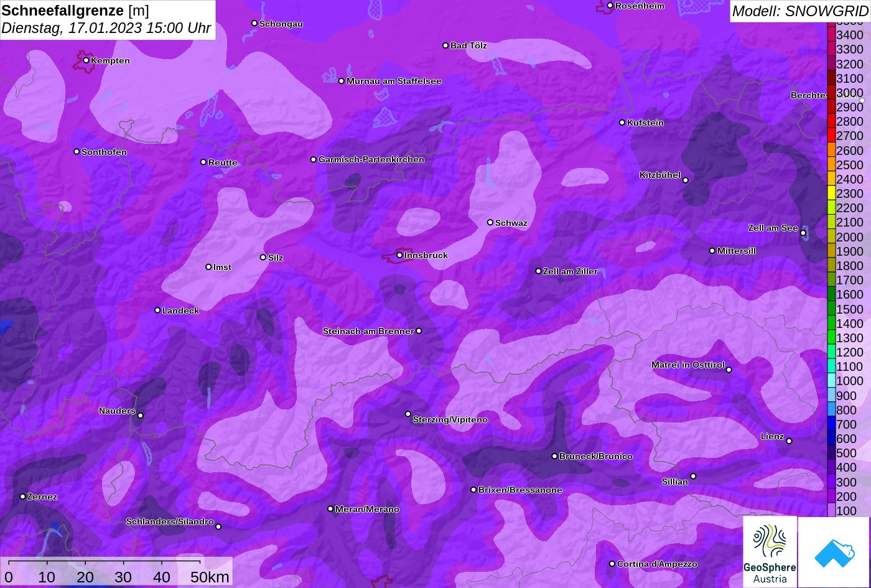Click the Reutte town label
Screen dimensions: 871x588
[223, 162]
